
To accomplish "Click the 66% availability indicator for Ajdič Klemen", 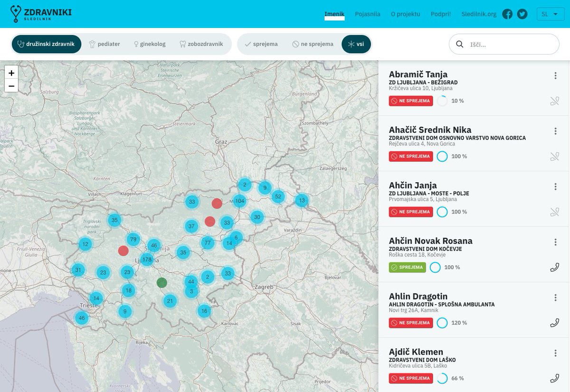I will pyautogui.click(x=442, y=378).
